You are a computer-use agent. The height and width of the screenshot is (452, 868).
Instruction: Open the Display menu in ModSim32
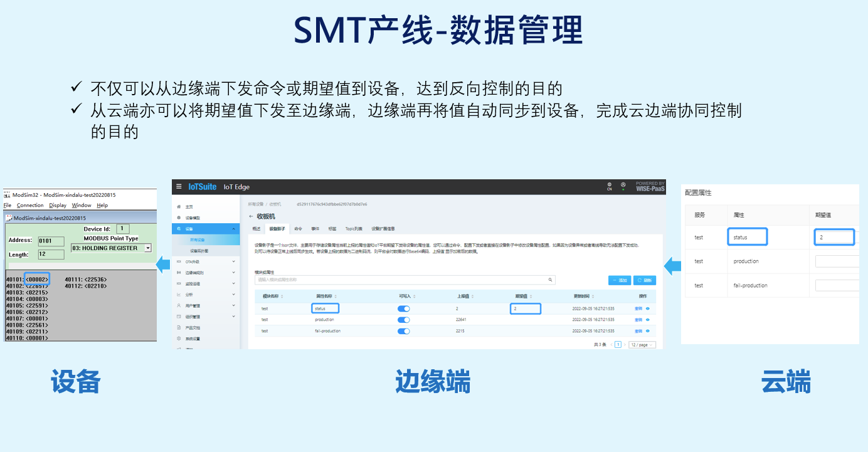point(58,205)
